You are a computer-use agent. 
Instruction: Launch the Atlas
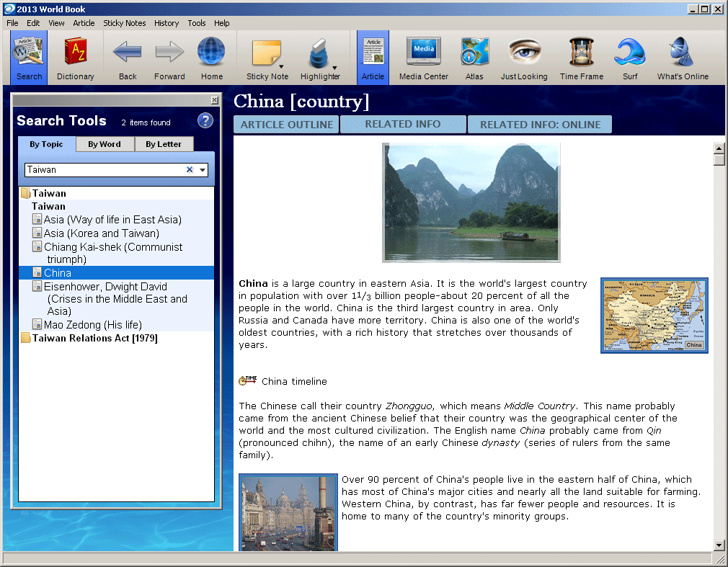(x=474, y=58)
